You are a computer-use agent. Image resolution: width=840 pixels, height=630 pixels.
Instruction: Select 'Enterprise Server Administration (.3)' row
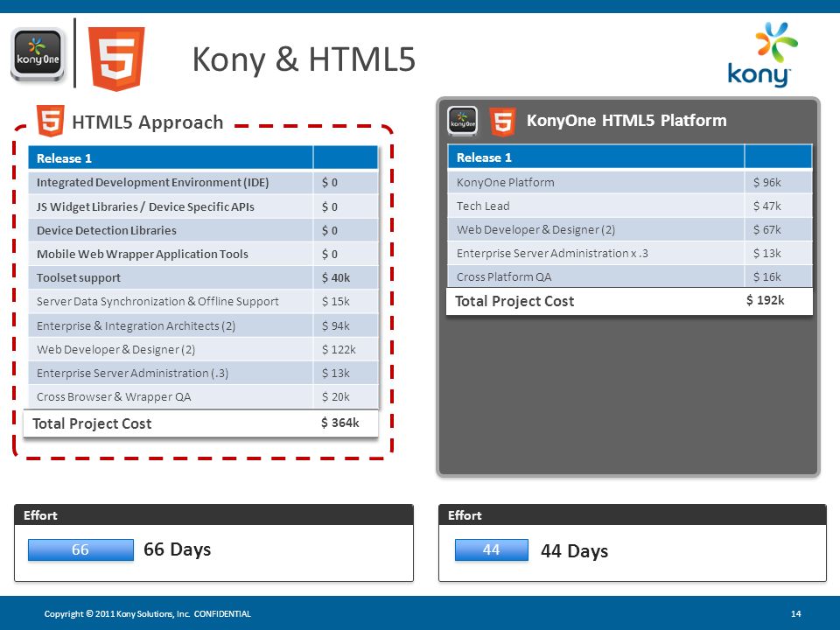[203, 373]
